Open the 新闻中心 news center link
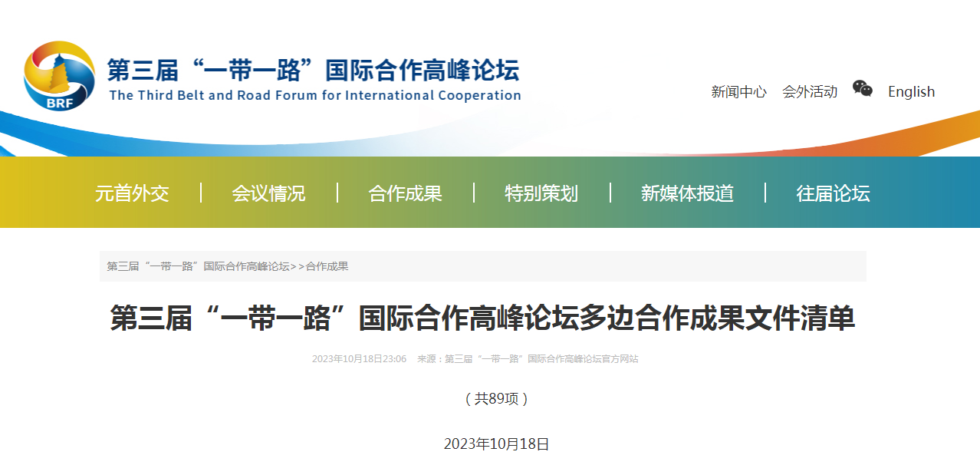Image resolution: width=980 pixels, height=465 pixels. [738, 92]
